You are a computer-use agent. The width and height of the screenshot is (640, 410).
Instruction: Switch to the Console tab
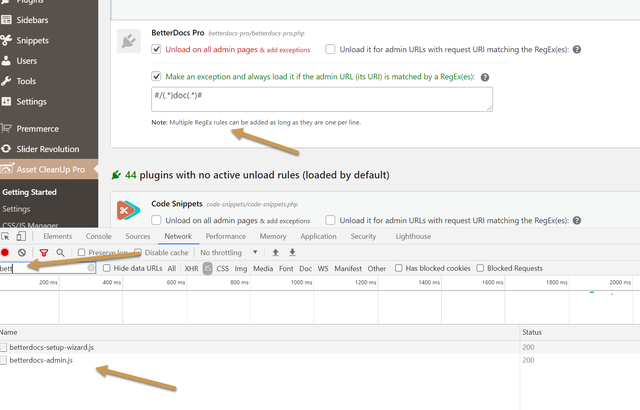tap(98, 236)
